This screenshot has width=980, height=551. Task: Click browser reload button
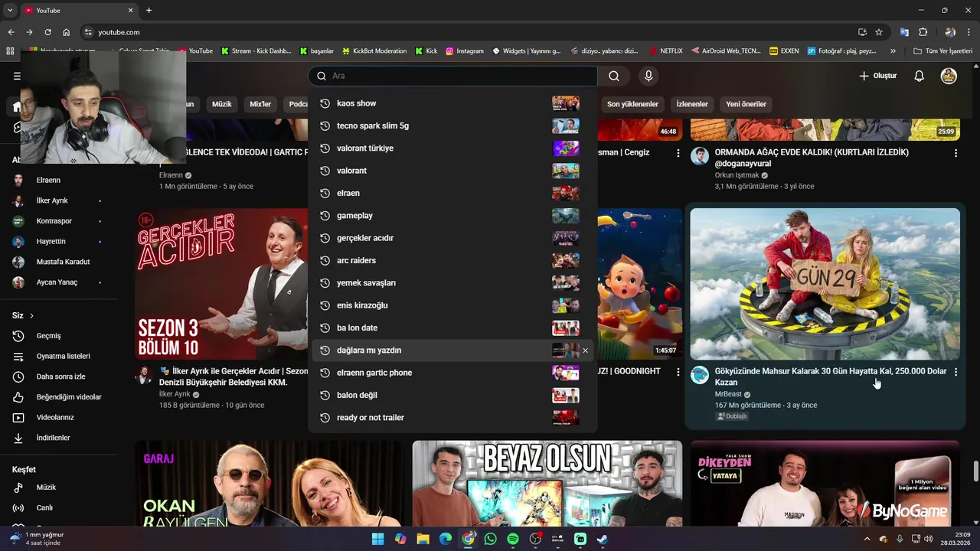(x=47, y=32)
